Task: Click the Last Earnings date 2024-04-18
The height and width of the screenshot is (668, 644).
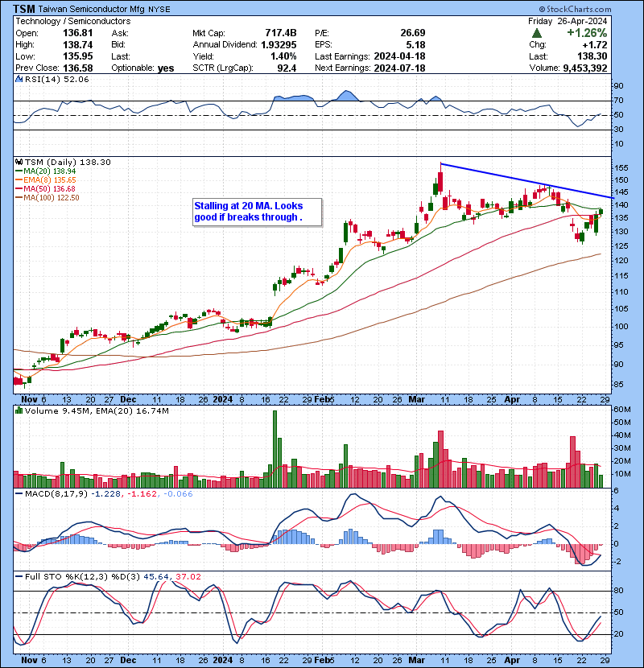Action: (x=399, y=56)
